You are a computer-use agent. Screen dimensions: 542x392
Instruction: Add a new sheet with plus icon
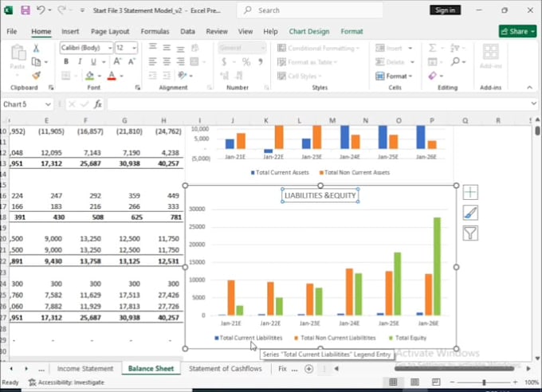[308, 369]
